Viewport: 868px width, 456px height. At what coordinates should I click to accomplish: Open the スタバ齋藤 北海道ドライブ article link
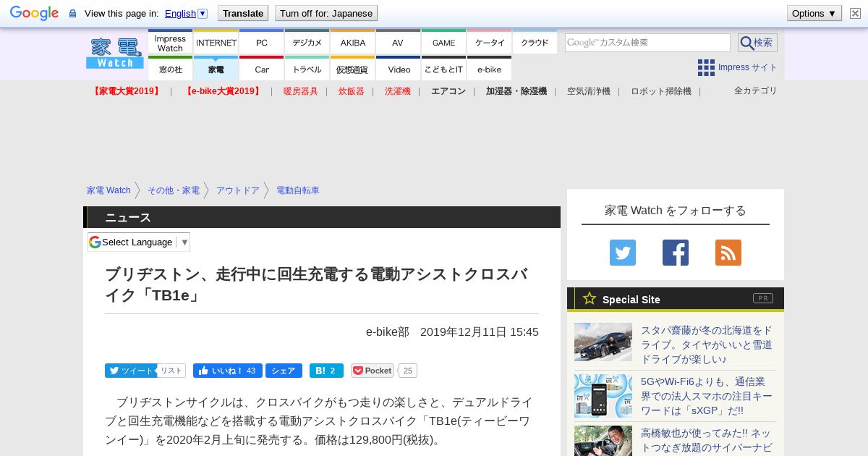[707, 345]
